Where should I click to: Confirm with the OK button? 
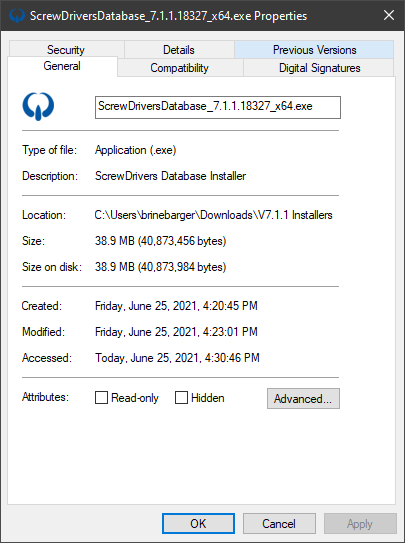[198, 523]
